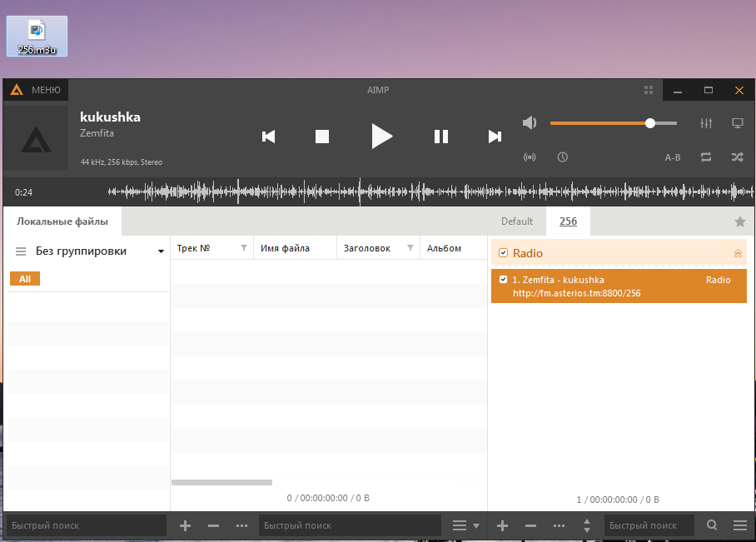
Task: Stop playback
Action: tap(322, 137)
